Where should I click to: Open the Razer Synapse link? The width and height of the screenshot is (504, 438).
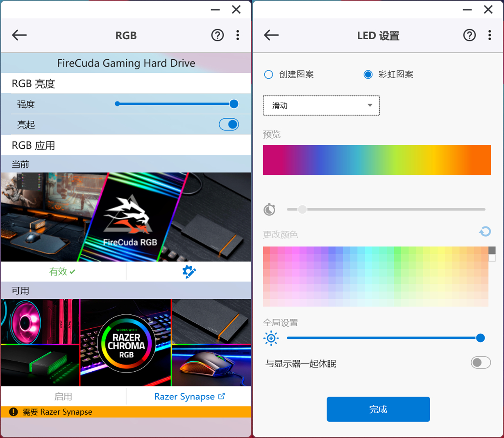(x=189, y=397)
